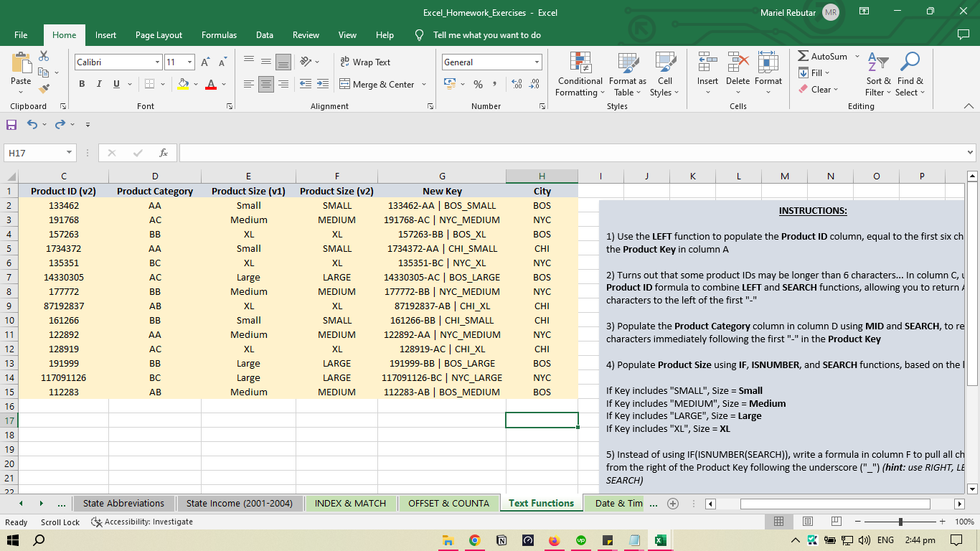Click Excel icon in Windows taskbar

click(660, 540)
